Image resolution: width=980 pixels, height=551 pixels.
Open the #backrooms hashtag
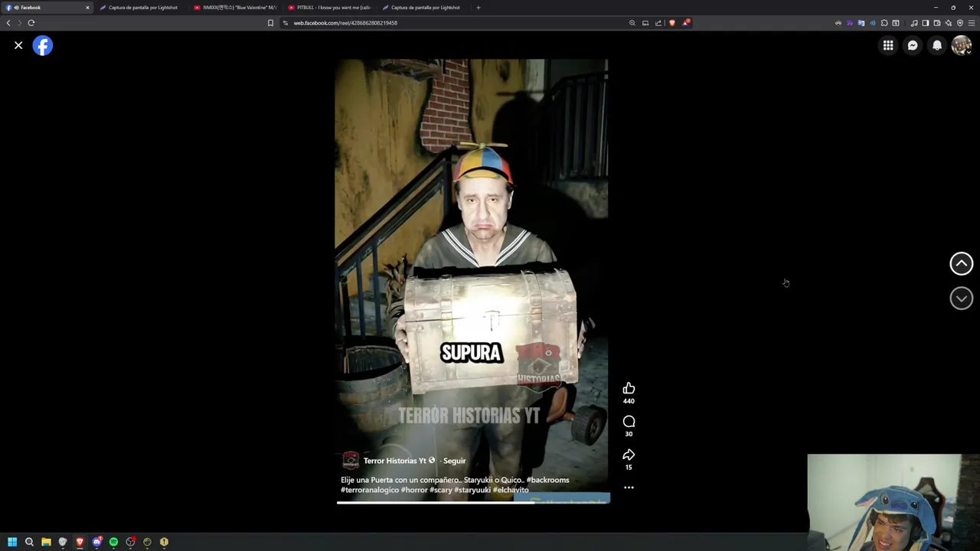547,480
